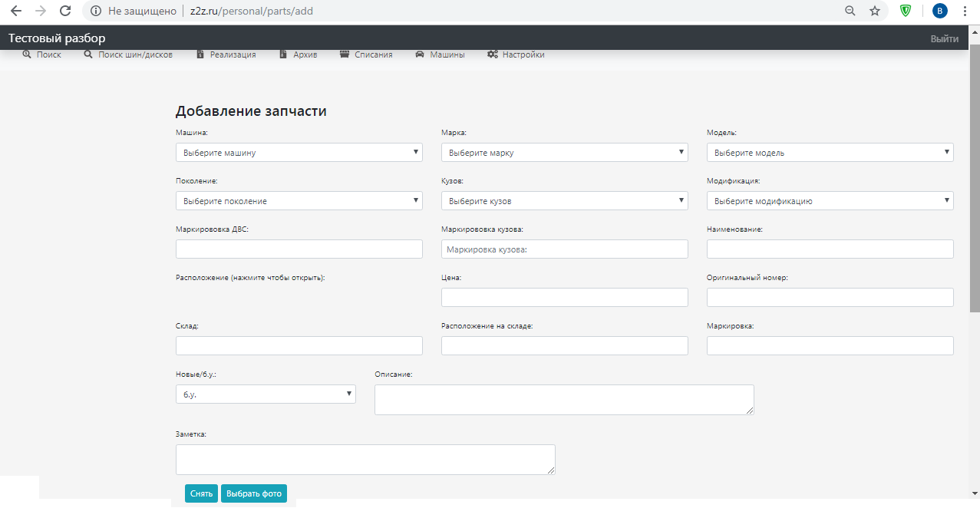Open the 'Поиск шин/дисков' menu item

point(135,54)
